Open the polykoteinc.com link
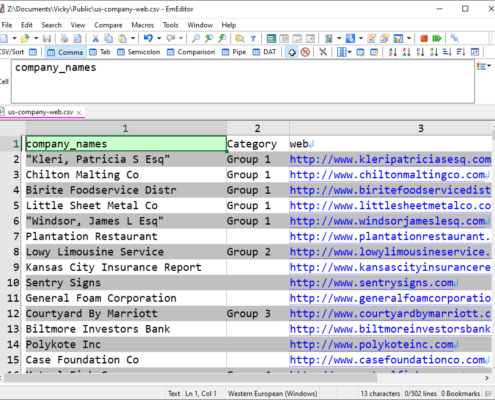The width and height of the screenshot is (495, 400). [371, 344]
